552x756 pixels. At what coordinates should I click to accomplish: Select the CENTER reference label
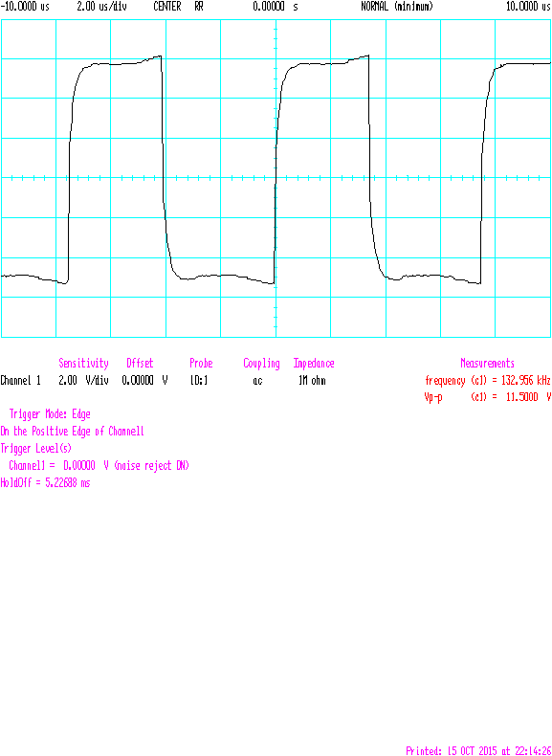tap(167, 8)
